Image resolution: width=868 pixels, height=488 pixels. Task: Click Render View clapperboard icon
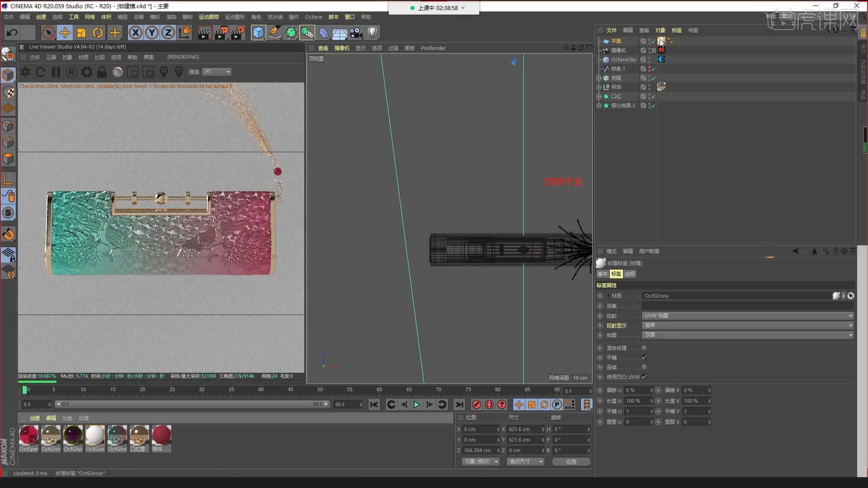(204, 33)
